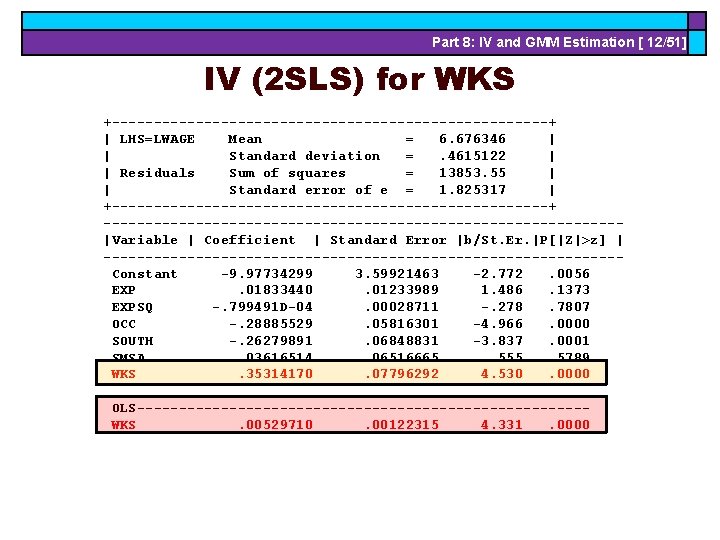This screenshot has width=720, height=540.
Task: Click the EXPSQ standard error .00028711
Action: tap(402, 307)
